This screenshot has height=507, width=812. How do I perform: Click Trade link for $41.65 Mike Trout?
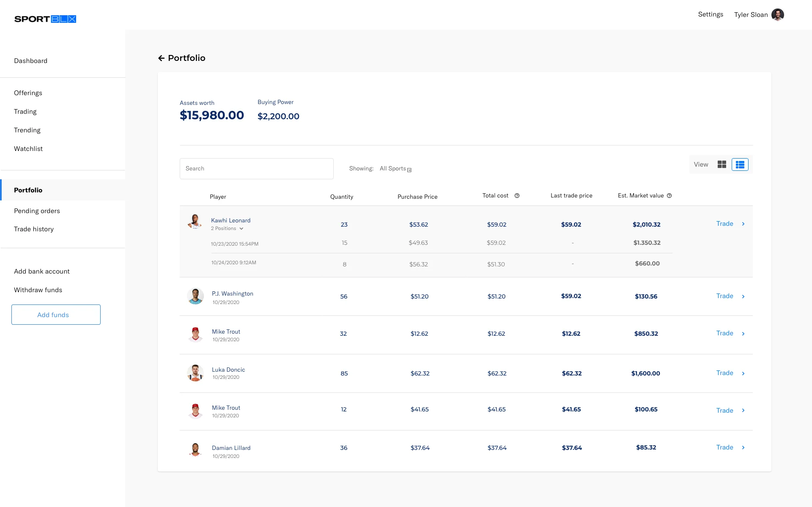click(724, 411)
